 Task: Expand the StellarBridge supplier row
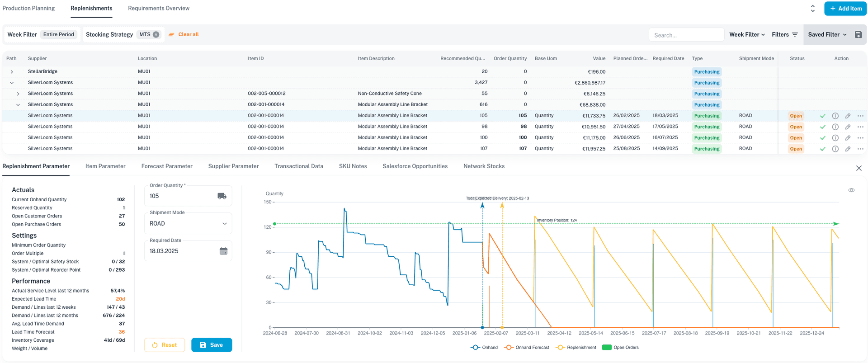coord(12,72)
